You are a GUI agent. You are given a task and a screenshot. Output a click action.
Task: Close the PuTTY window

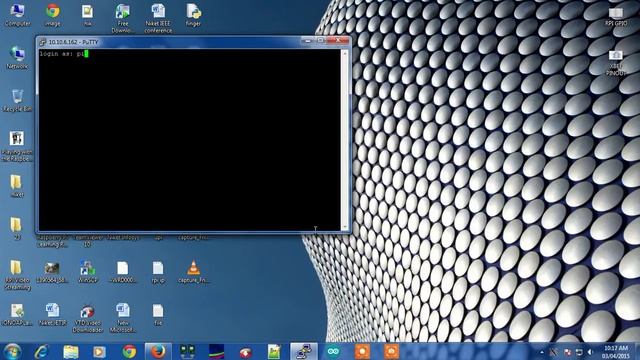pos(338,40)
